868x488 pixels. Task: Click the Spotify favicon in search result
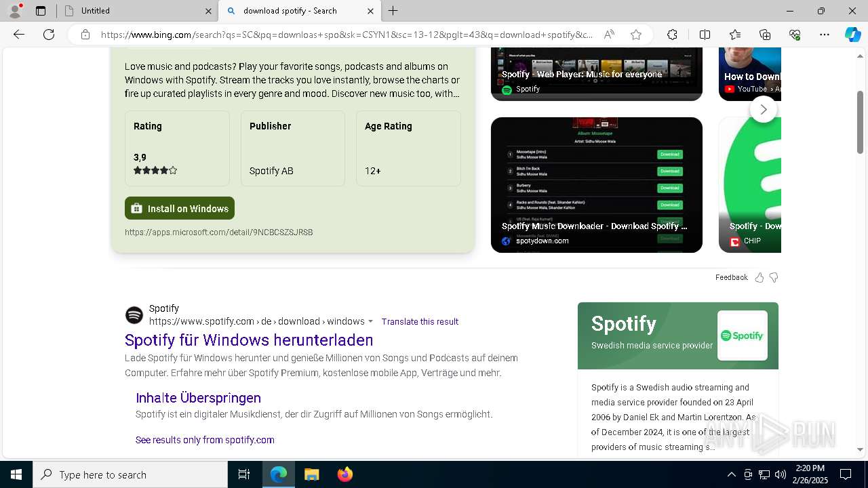(134, 315)
